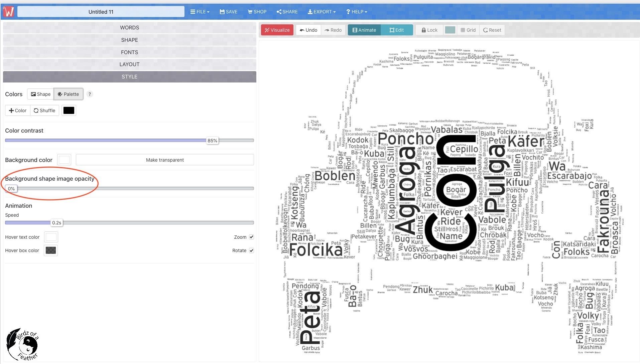Shuffle the palette colors
This screenshot has width=640, height=364.
coord(44,111)
